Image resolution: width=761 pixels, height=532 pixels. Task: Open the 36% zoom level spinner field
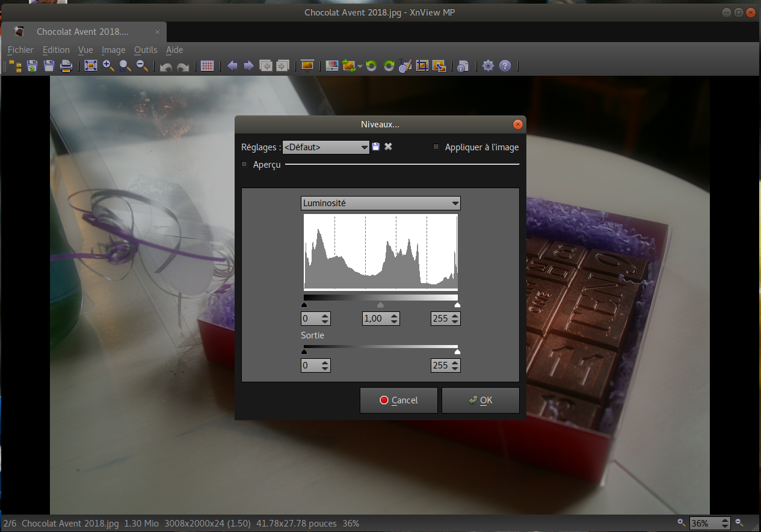tap(704, 524)
